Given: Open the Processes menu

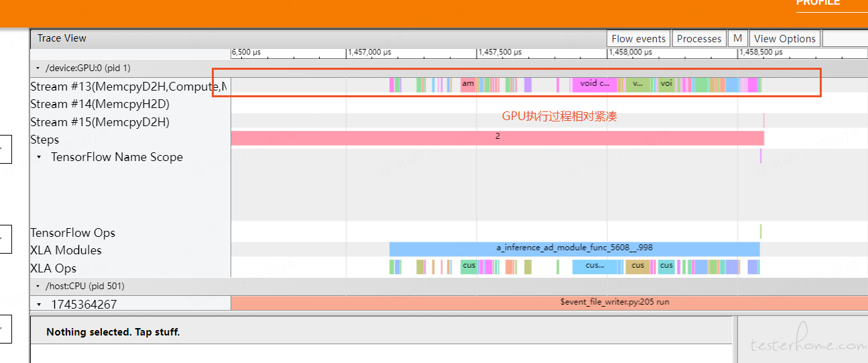Looking at the screenshot, I should (699, 39).
